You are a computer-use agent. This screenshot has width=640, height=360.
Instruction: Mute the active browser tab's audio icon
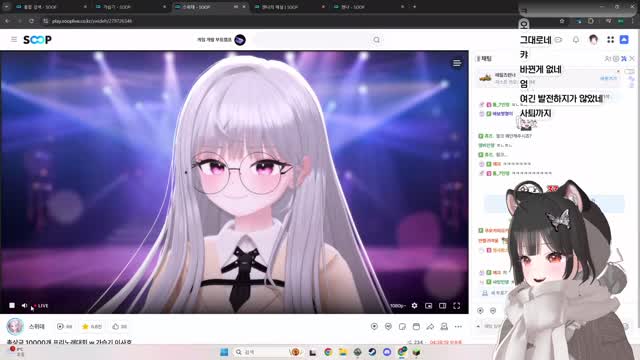click(236, 7)
